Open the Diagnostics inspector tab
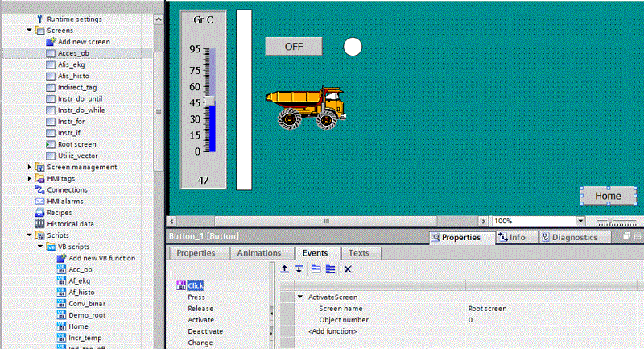 pos(574,238)
